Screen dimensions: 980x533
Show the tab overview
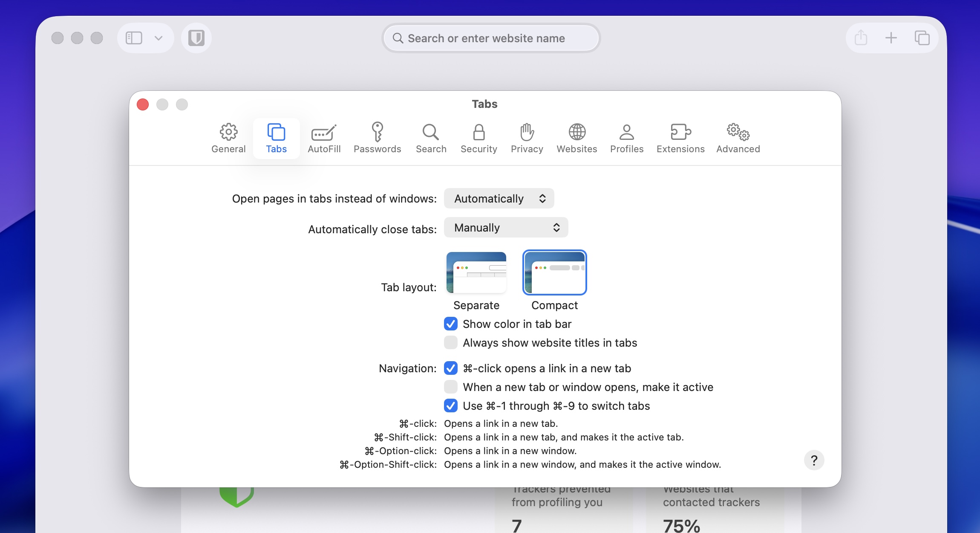[x=922, y=38]
